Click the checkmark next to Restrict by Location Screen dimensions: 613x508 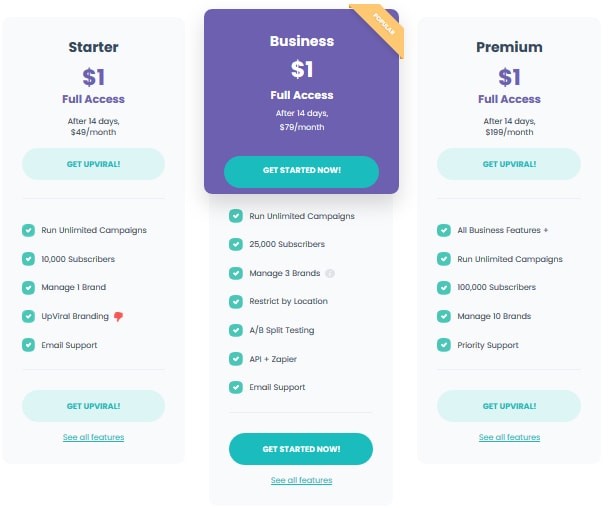point(236,302)
